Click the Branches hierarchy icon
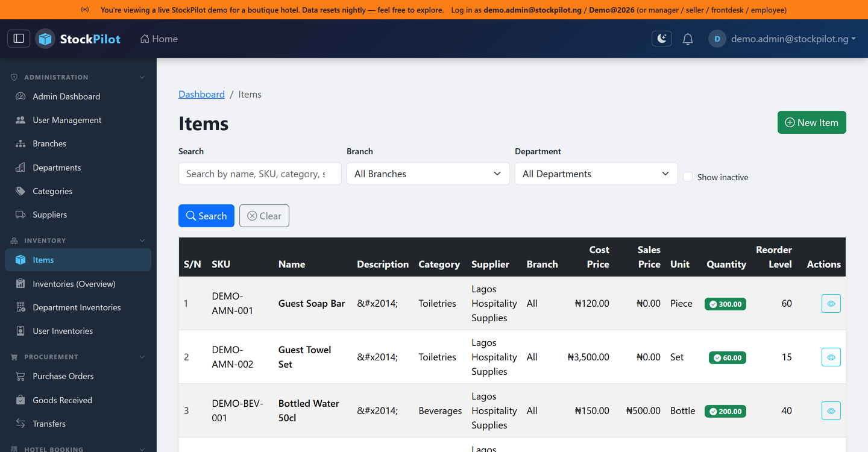 click(20, 143)
